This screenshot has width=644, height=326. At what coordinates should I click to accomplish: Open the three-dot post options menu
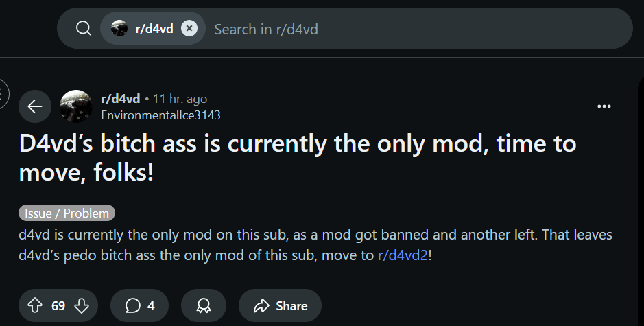[x=604, y=106]
